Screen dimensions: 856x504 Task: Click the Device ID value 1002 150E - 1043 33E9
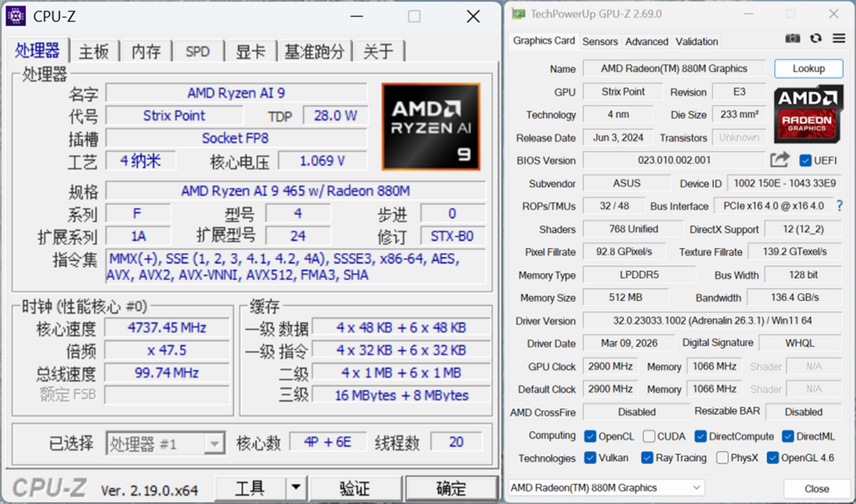[x=785, y=183]
